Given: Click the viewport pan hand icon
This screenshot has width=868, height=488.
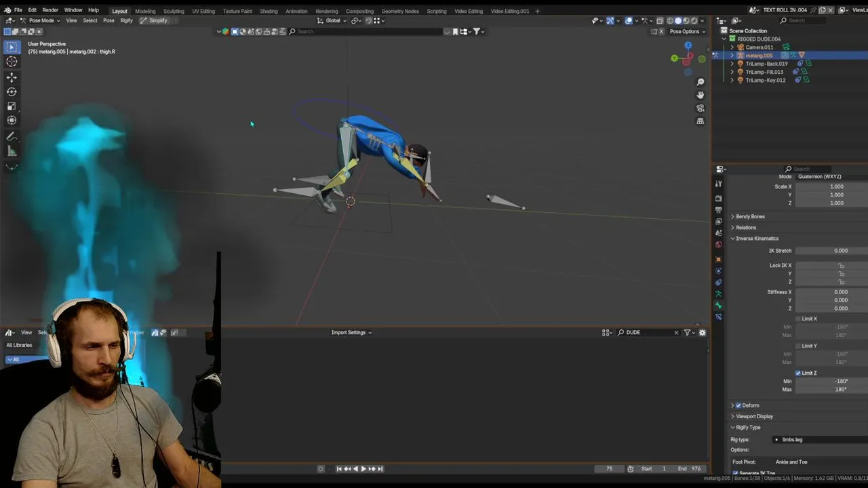Looking at the screenshot, I should pos(701,95).
